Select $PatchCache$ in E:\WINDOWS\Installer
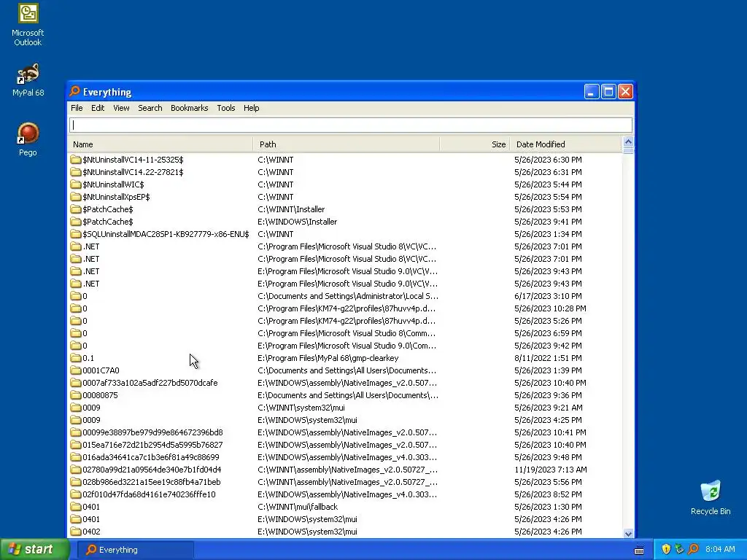 click(108, 222)
